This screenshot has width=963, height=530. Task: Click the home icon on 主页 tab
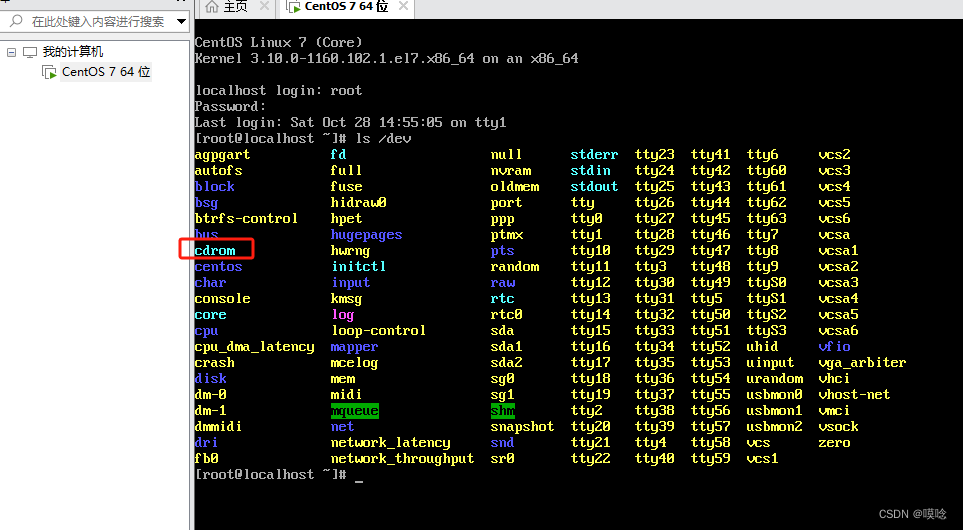coord(212,7)
